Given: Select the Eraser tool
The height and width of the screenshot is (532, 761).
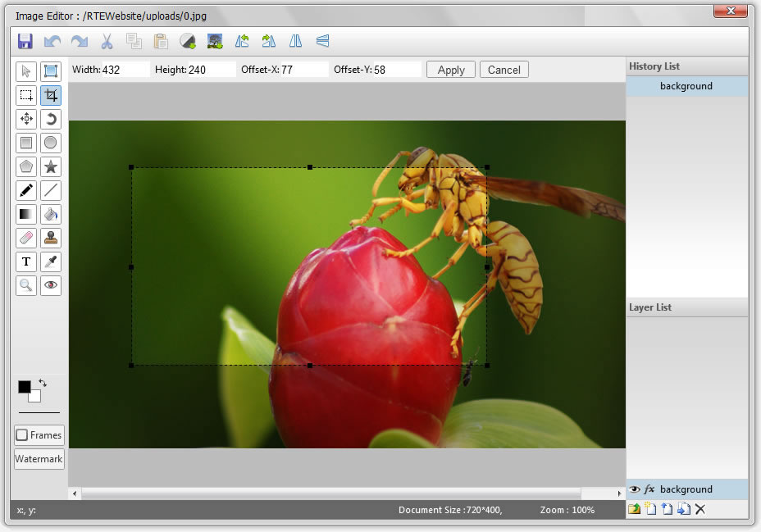Looking at the screenshot, I should tap(26, 239).
